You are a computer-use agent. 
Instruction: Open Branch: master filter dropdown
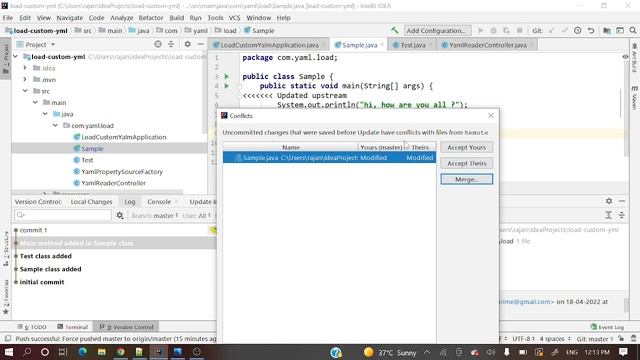(x=155, y=216)
